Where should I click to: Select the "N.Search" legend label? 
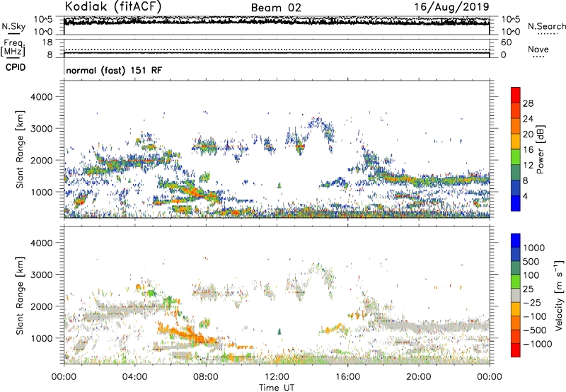click(x=546, y=26)
